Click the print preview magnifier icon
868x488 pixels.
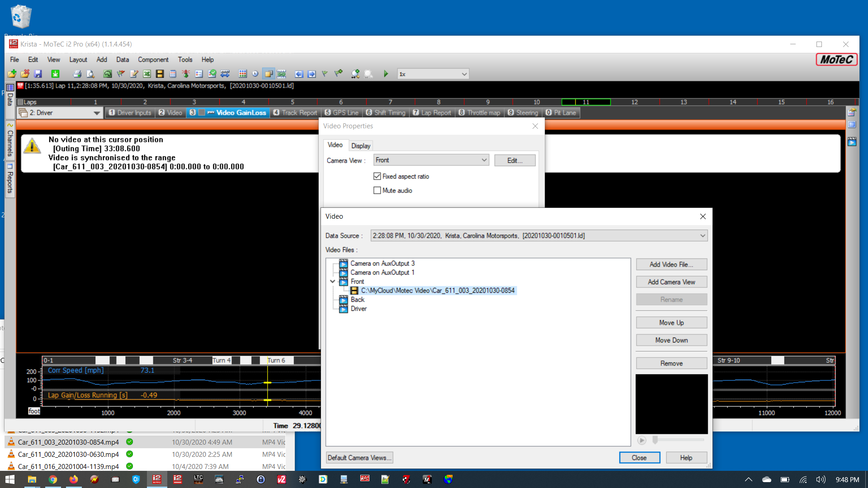(90, 74)
